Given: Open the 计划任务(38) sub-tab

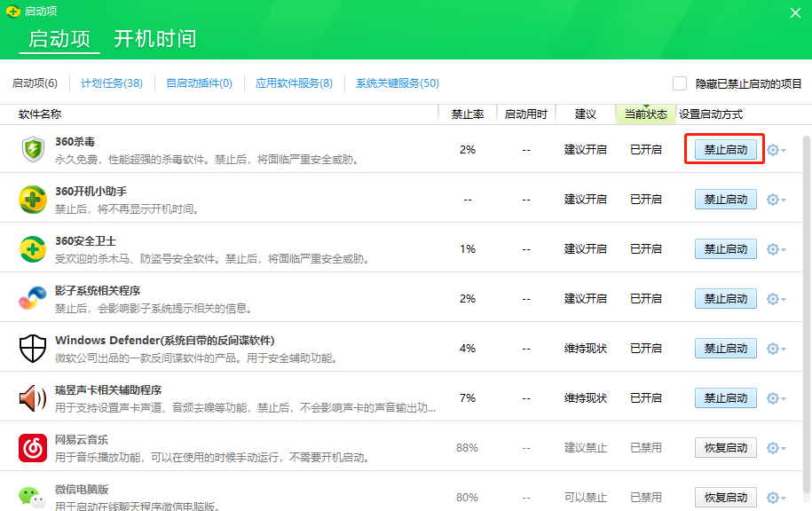Looking at the screenshot, I should point(111,83).
